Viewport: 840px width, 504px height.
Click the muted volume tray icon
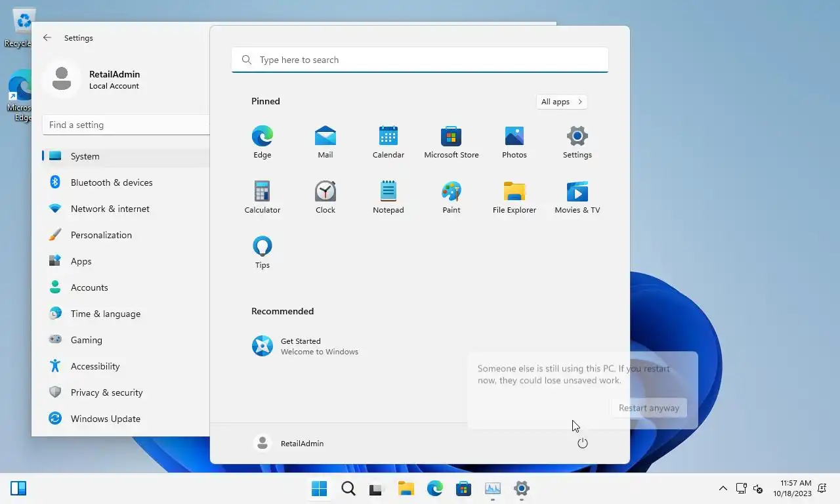(x=758, y=488)
